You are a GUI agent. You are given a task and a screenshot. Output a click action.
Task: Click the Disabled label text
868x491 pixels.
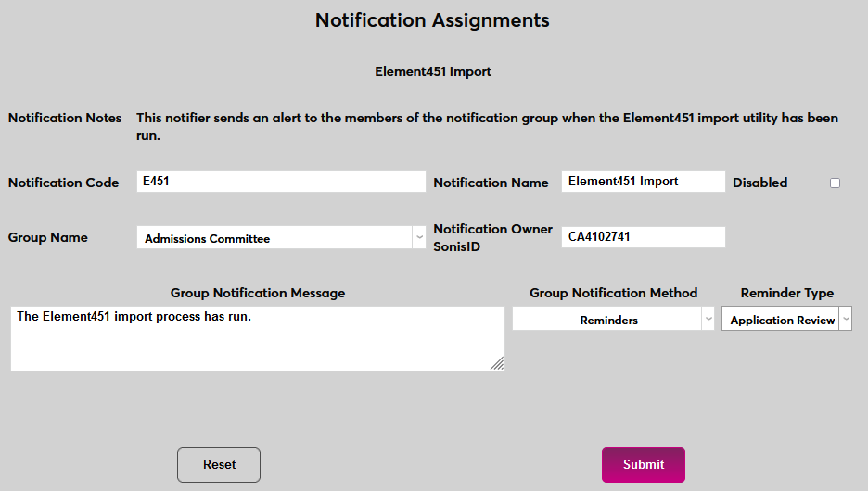(x=759, y=183)
